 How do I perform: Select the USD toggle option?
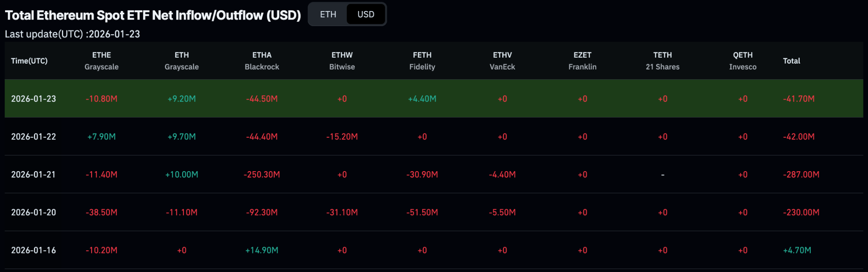tap(366, 14)
